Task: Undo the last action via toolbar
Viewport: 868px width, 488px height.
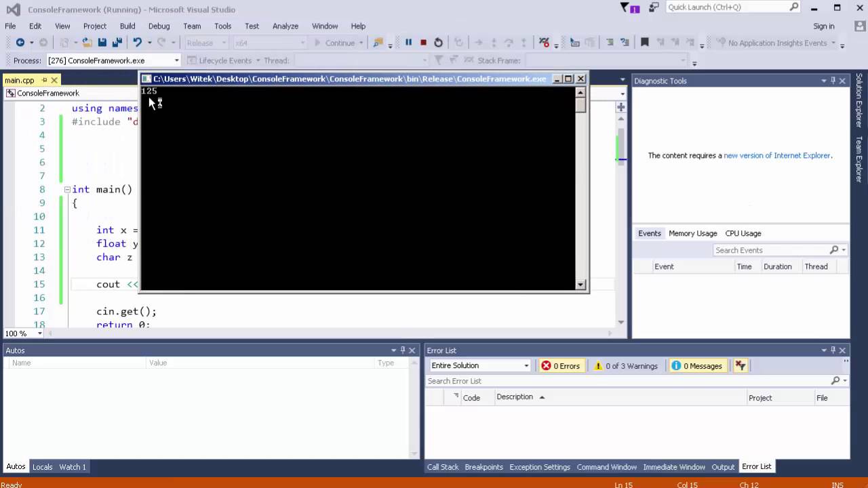Action: pos(137,43)
